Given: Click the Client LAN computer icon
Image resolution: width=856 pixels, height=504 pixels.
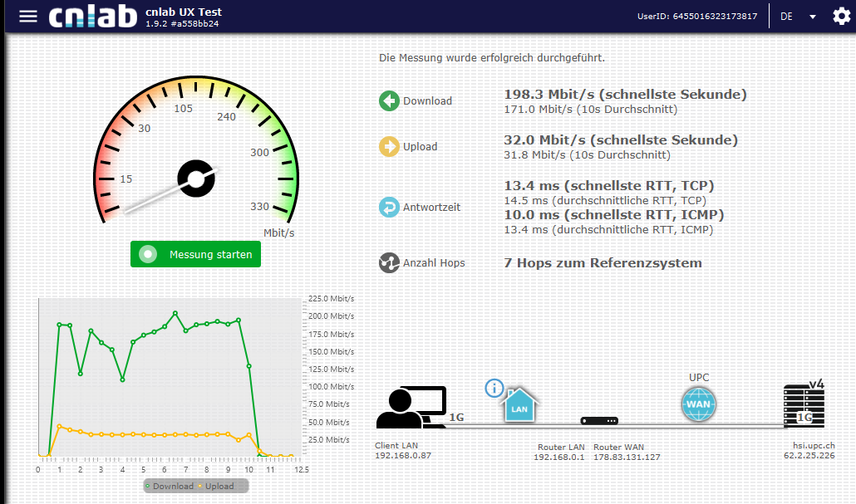Looking at the screenshot, I should coord(411,408).
